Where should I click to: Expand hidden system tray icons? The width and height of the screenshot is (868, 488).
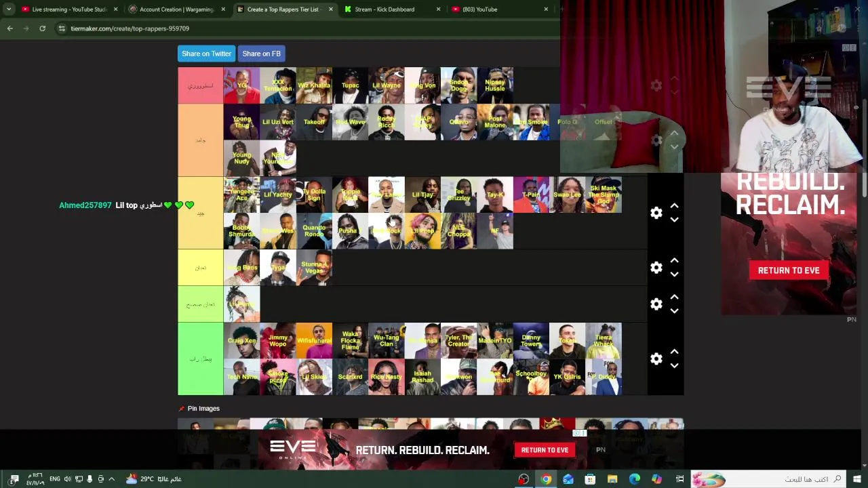coord(112,479)
